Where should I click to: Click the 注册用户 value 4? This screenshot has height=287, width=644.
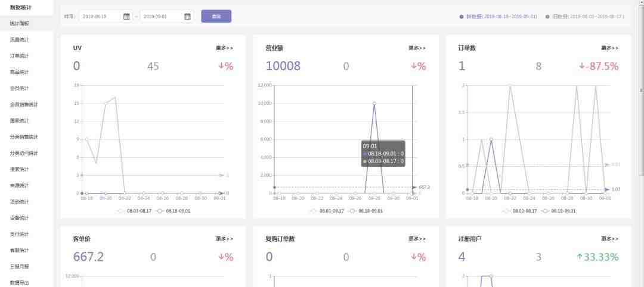pos(462,257)
